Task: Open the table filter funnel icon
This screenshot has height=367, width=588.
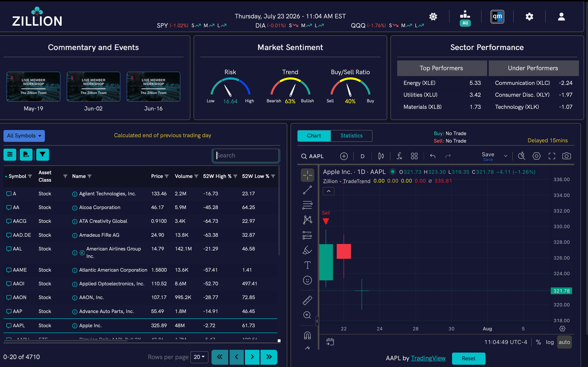Action: click(43, 155)
